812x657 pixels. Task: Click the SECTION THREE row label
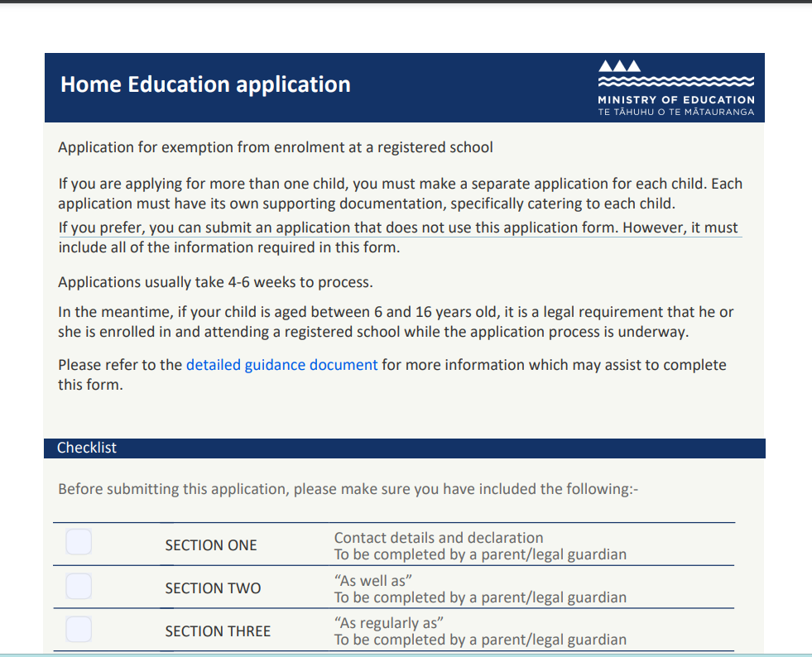218,631
